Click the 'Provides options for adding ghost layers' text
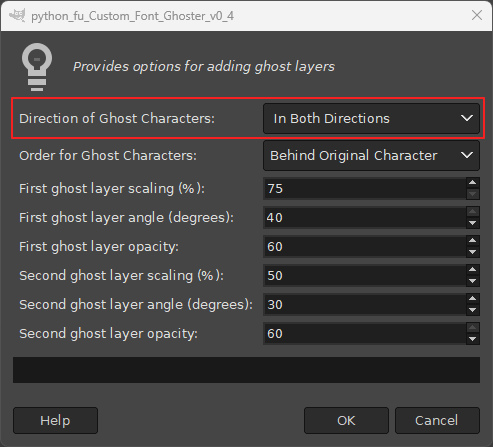This screenshot has width=493, height=447. pos(204,67)
